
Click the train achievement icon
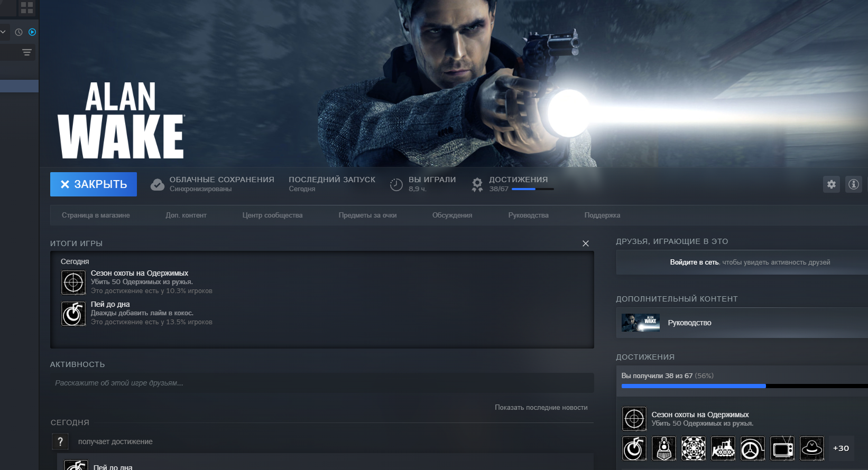(x=664, y=448)
